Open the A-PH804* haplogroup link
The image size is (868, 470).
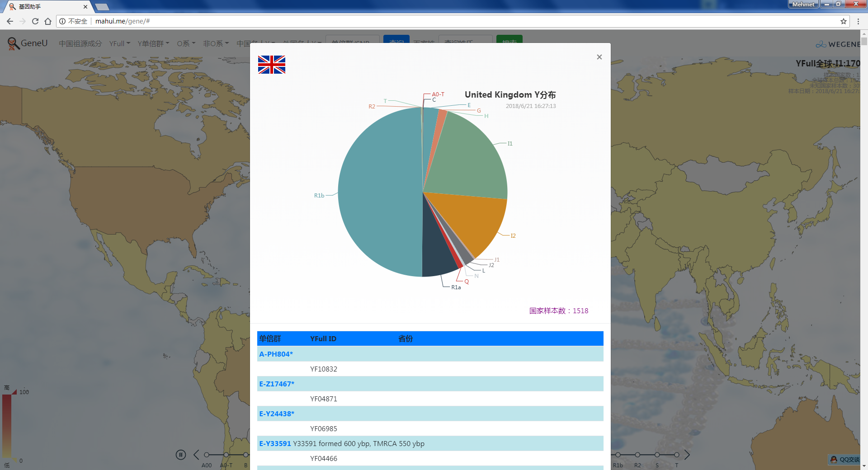276,354
